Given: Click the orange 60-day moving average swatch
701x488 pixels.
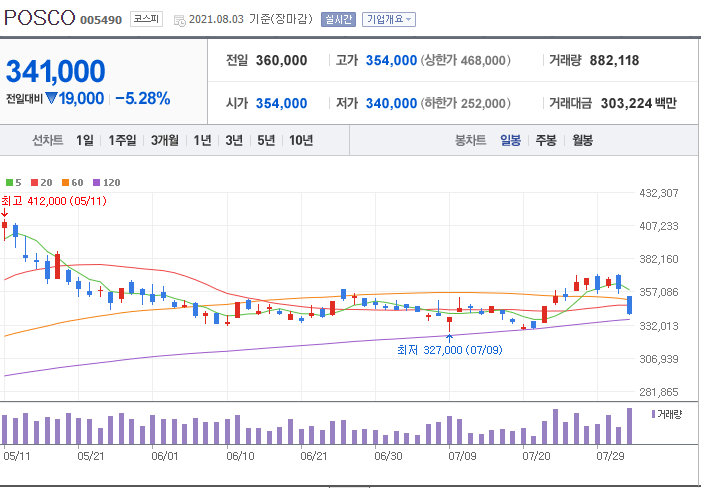Looking at the screenshot, I should tap(65, 182).
